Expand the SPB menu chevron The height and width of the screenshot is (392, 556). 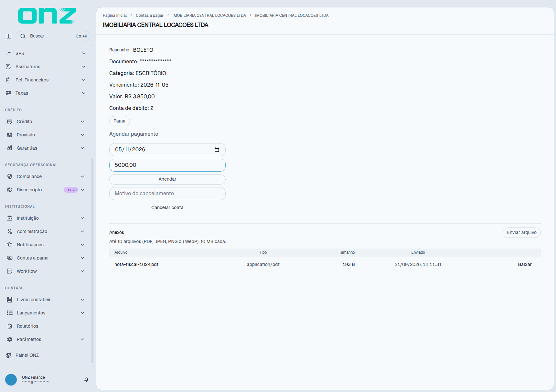(x=84, y=53)
